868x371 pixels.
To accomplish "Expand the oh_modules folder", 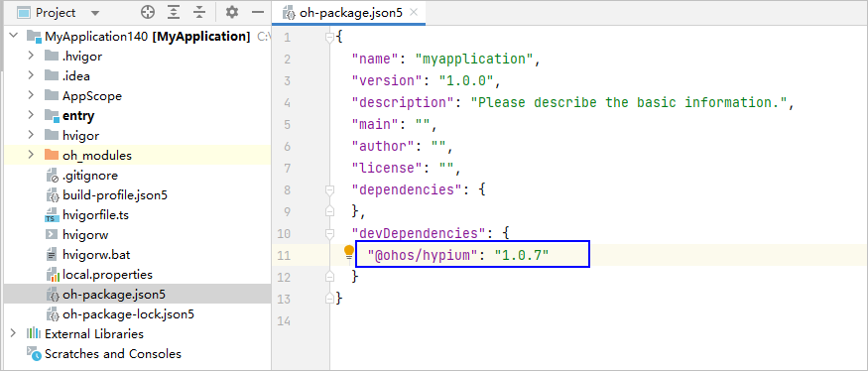I will pos(31,155).
